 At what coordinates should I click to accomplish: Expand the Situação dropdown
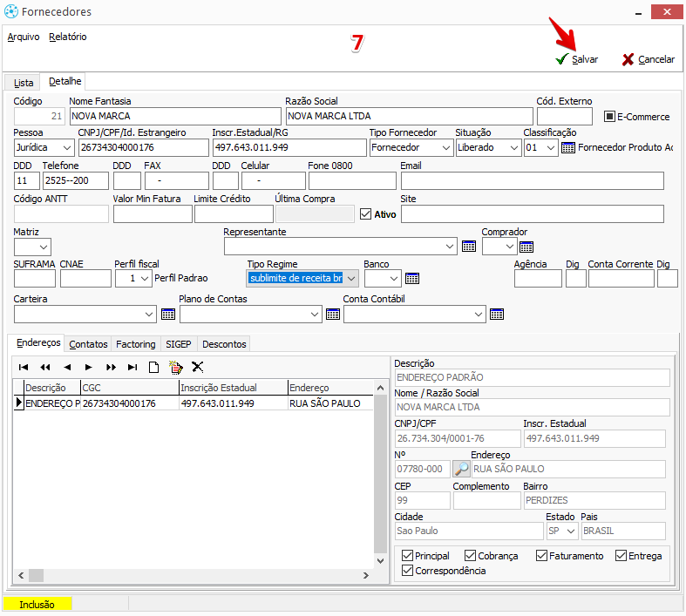pyautogui.click(x=514, y=148)
